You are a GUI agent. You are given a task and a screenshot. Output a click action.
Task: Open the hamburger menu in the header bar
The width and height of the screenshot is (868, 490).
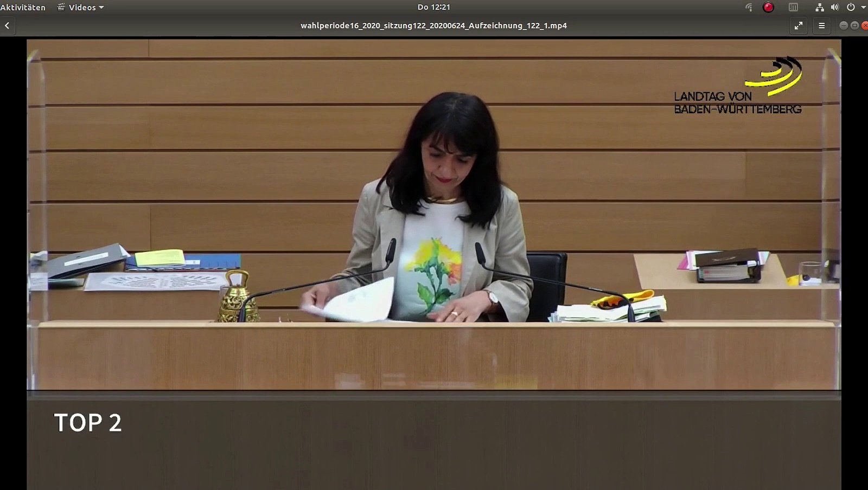pos(822,25)
